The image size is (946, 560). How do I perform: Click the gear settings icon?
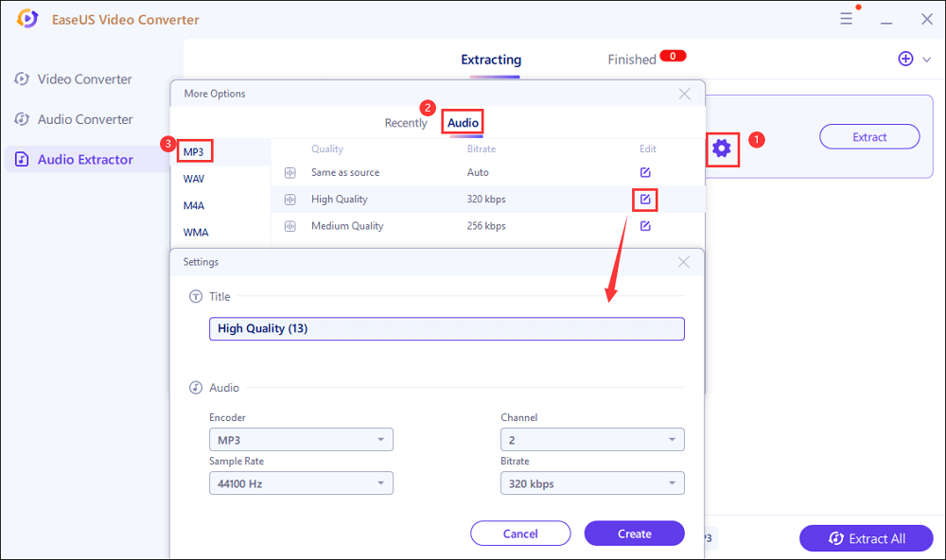pyautogui.click(x=722, y=148)
